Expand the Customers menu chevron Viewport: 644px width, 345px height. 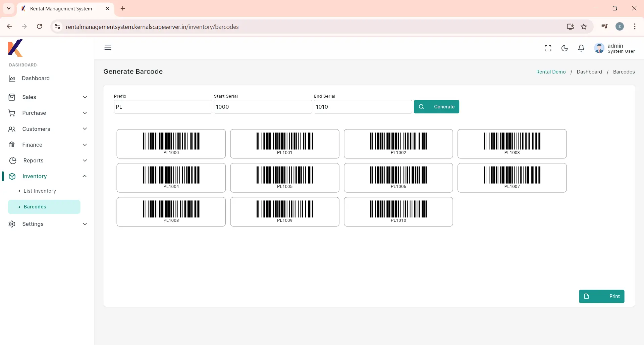[85, 129]
